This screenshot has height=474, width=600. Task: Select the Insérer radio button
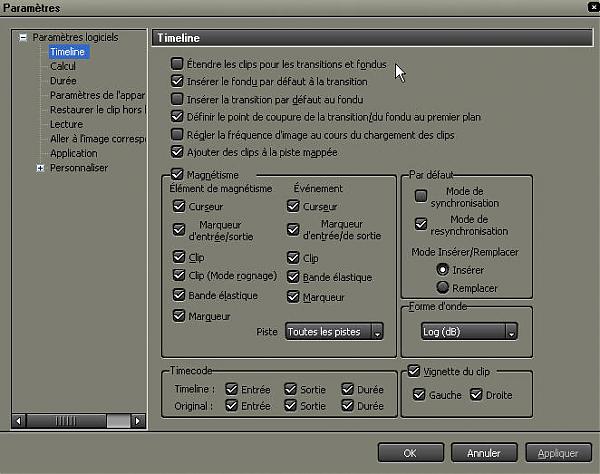(x=443, y=270)
